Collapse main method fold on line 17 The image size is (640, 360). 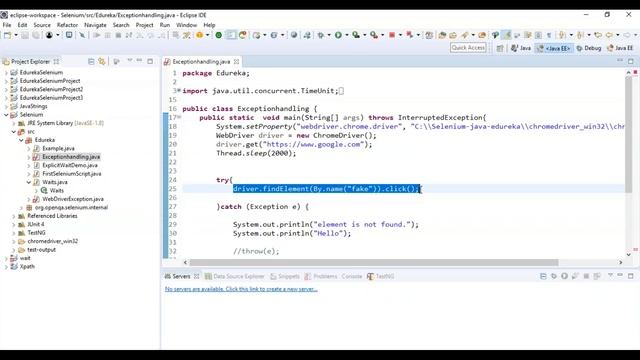[179, 117]
